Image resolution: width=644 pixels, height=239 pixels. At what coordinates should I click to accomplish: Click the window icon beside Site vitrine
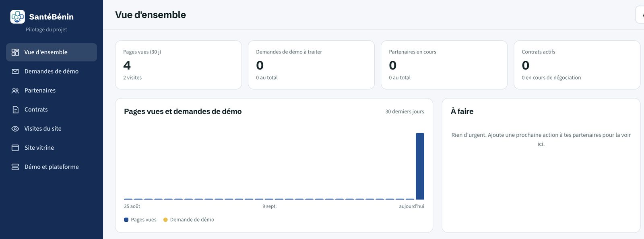tap(15, 148)
